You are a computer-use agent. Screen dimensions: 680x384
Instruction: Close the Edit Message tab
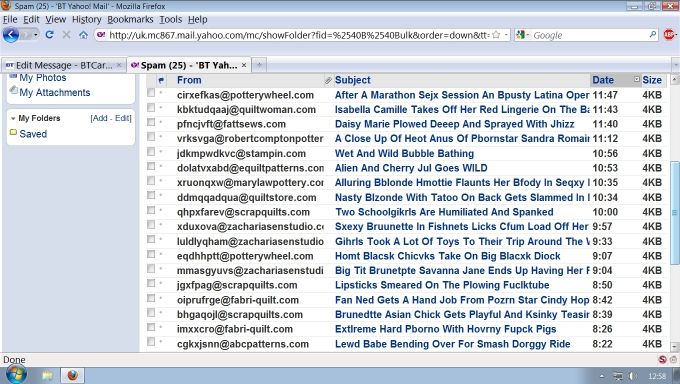pyautogui.click(x=119, y=65)
